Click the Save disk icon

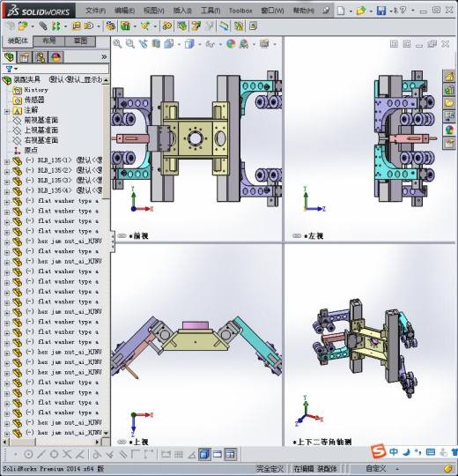tap(381, 11)
